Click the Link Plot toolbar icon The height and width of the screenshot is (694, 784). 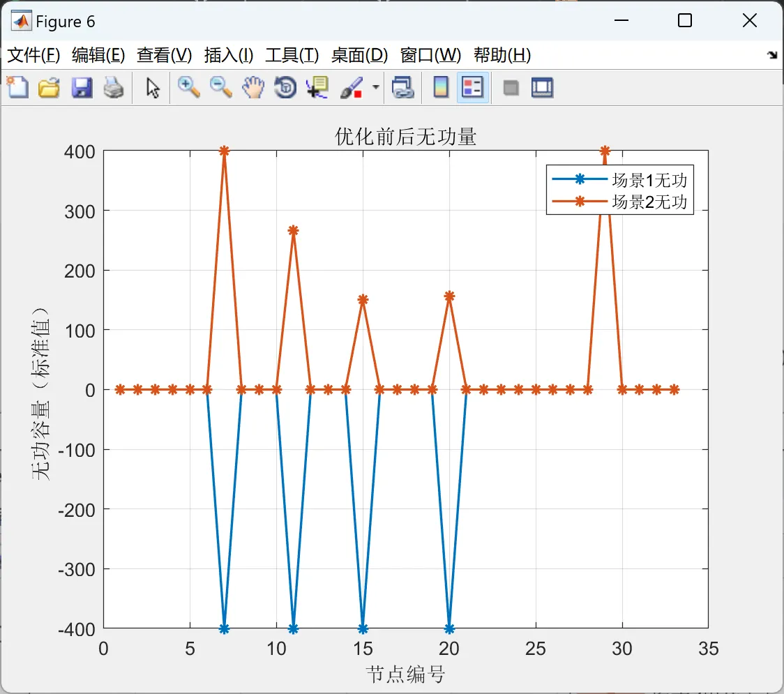click(x=403, y=87)
